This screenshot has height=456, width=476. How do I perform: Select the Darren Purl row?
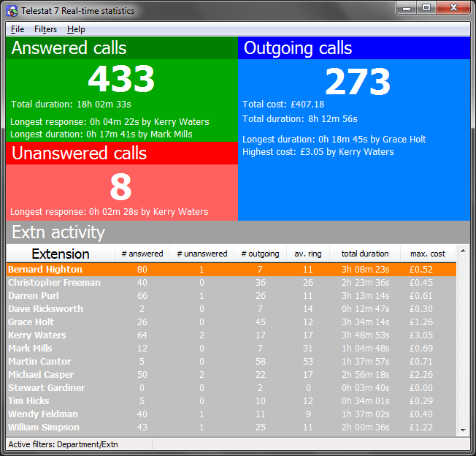point(231,295)
